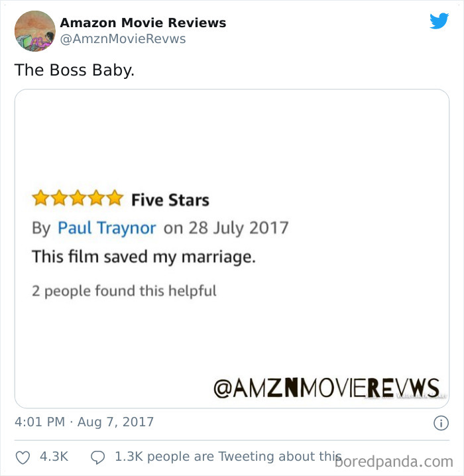Click the 4.3K likes count
This screenshot has height=476, width=464.
(54, 457)
